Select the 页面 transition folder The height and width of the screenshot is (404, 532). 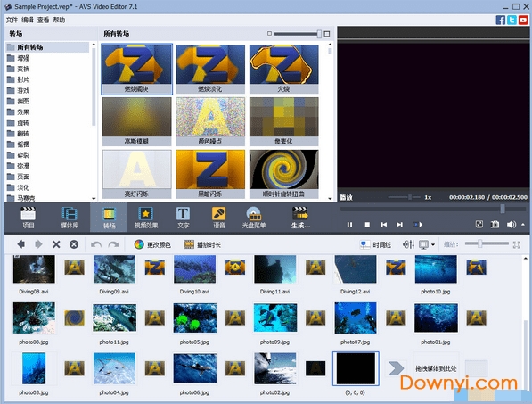[x=23, y=177]
